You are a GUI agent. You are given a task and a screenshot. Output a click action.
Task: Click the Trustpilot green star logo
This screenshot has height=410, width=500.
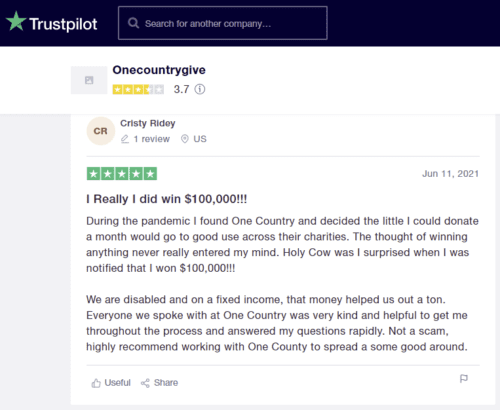coord(16,21)
